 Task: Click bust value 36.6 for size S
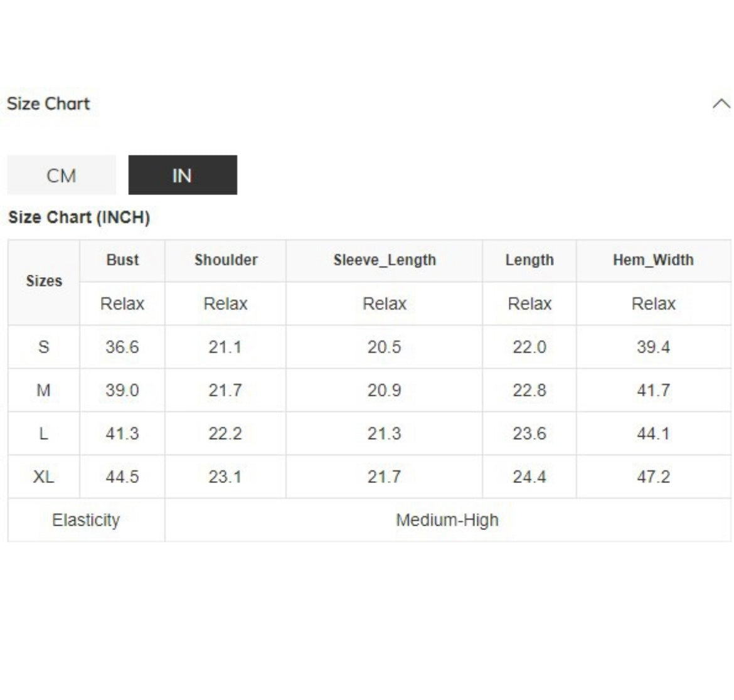click(x=122, y=347)
